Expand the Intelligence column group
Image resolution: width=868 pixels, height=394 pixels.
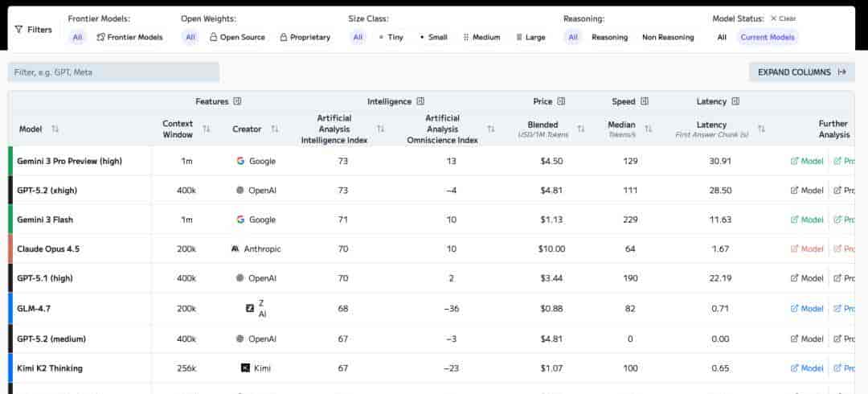[x=420, y=101]
